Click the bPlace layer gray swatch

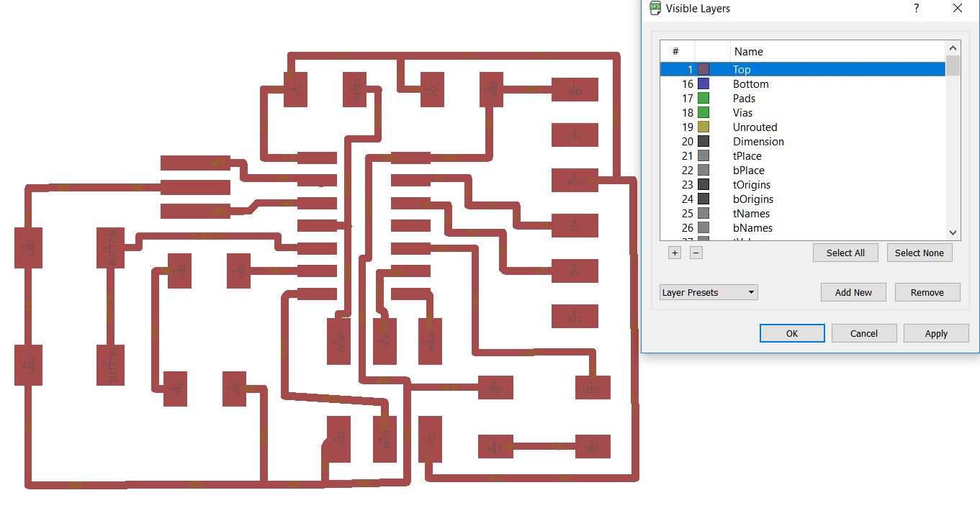point(703,170)
